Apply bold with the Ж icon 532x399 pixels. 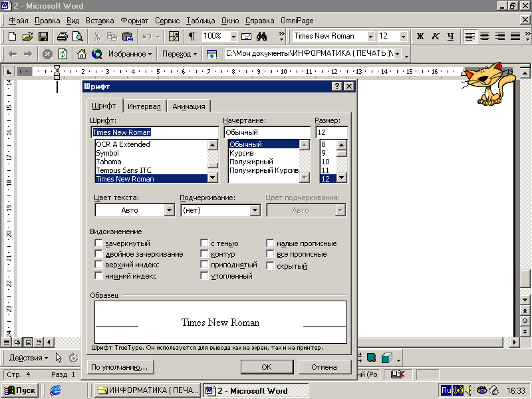coord(420,37)
